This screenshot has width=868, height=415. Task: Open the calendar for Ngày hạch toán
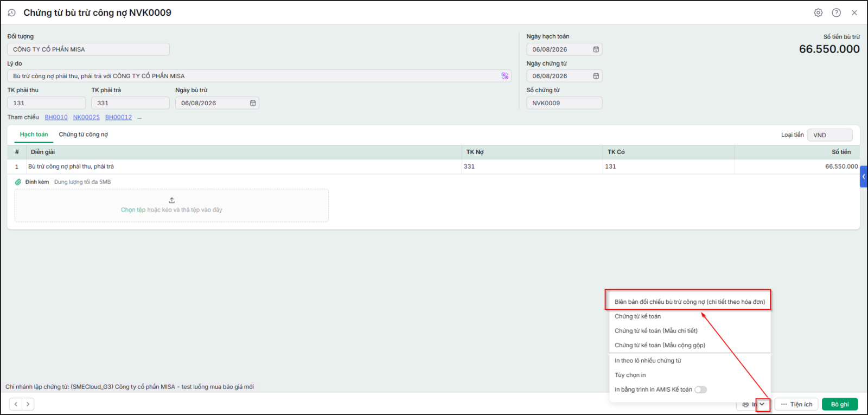click(x=596, y=49)
